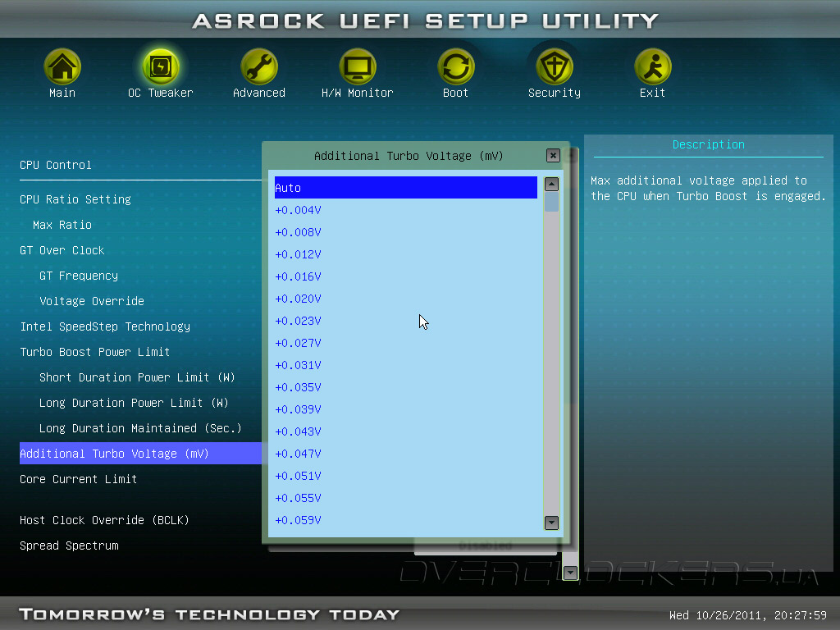
Task: Open the Advanced wrench icon
Action: [258, 67]
